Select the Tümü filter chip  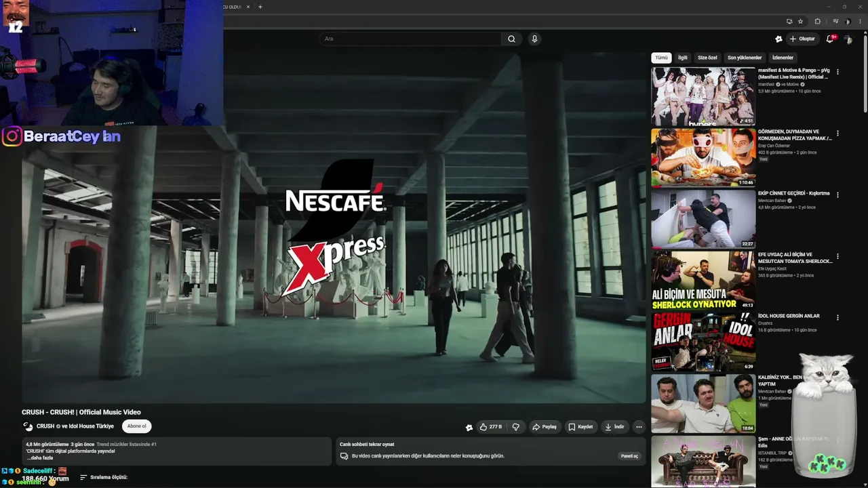pyautogui.click(x=661, y=58)
